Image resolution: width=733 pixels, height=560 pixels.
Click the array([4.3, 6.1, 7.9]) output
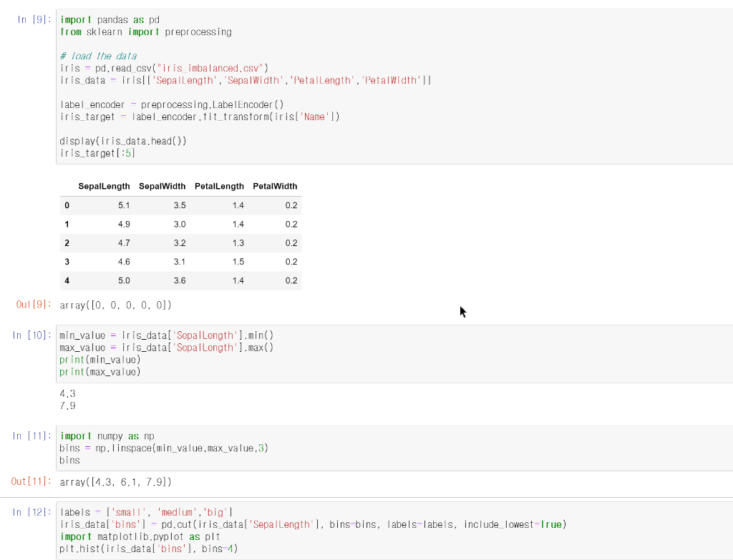point(115,482)
